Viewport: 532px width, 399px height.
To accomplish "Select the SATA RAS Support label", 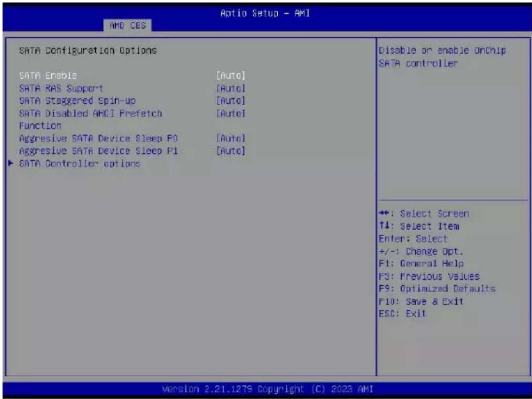I will point(61,88).
